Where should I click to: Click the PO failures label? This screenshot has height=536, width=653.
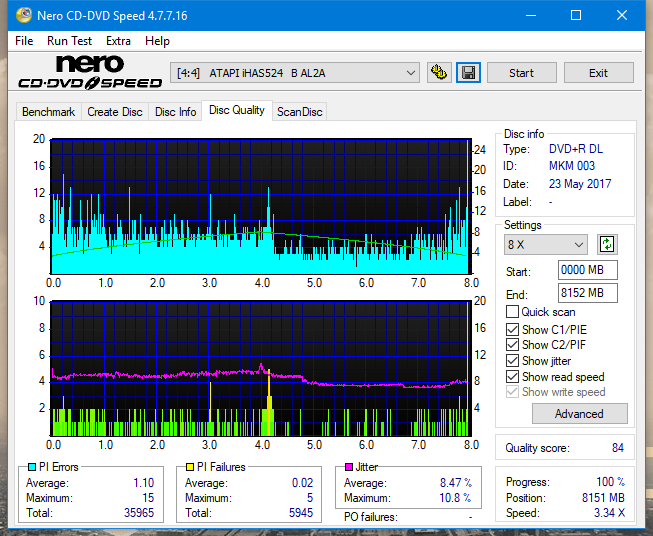[371, 517]
